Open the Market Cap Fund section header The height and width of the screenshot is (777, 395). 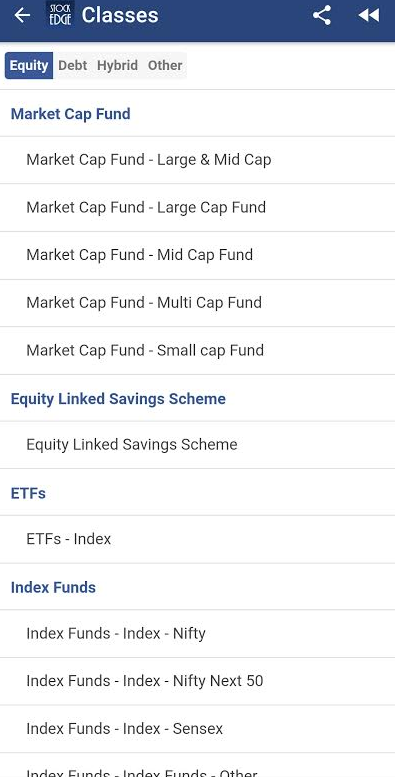[x=197, y=113]
